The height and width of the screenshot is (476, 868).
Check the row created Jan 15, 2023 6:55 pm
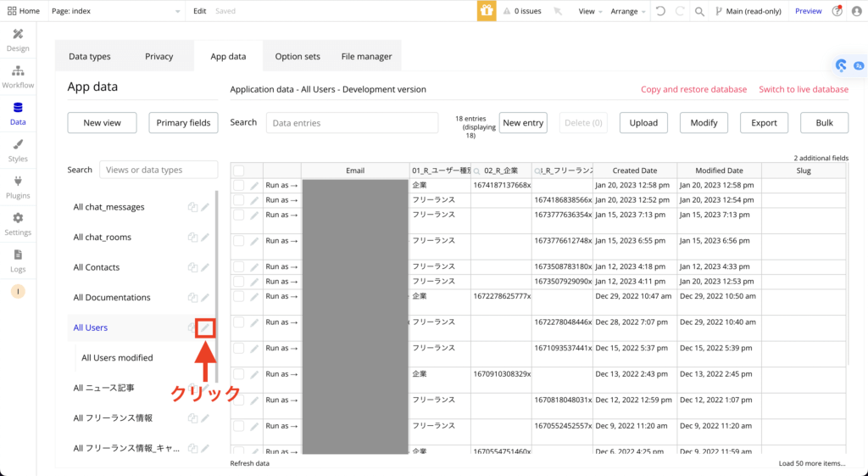(238, 241)
